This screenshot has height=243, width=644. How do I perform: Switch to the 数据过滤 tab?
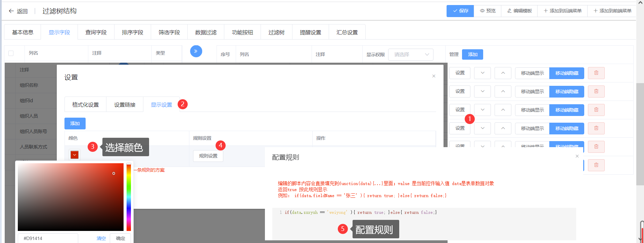point(205,33)
